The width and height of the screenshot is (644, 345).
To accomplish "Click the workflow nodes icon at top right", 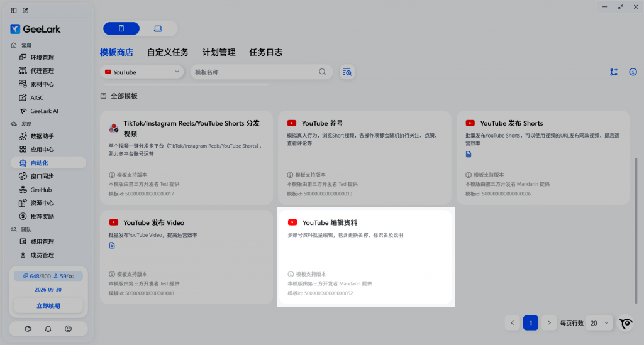I will 614,72.
